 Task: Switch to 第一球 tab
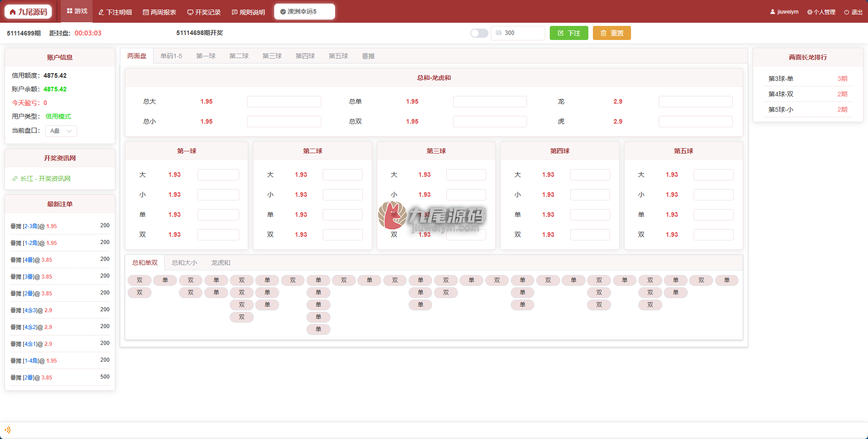206,56
